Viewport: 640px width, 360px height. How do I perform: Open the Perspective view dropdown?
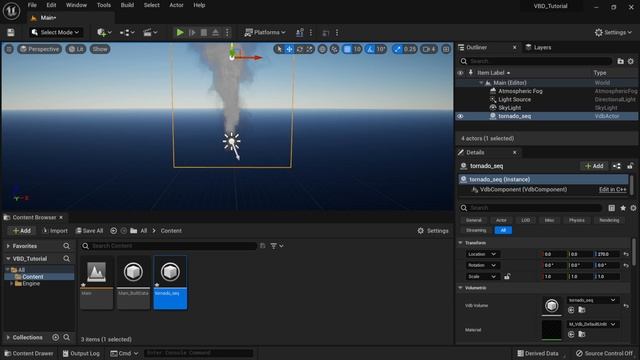[x=40, y=49]
